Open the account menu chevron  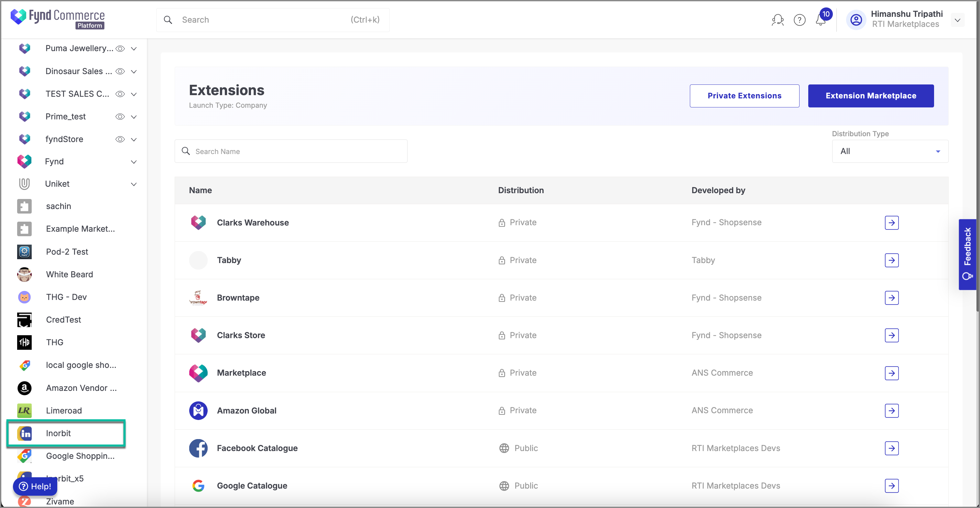tap(957, 20)
